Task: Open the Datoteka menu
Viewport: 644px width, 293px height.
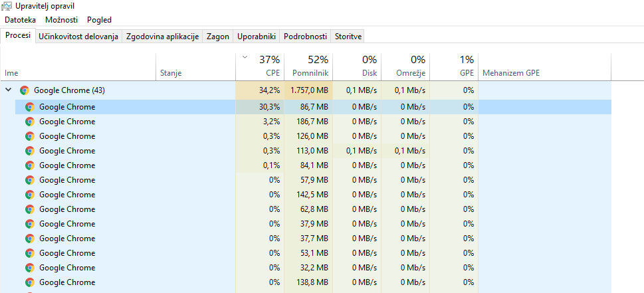Action: click(20, 20)
